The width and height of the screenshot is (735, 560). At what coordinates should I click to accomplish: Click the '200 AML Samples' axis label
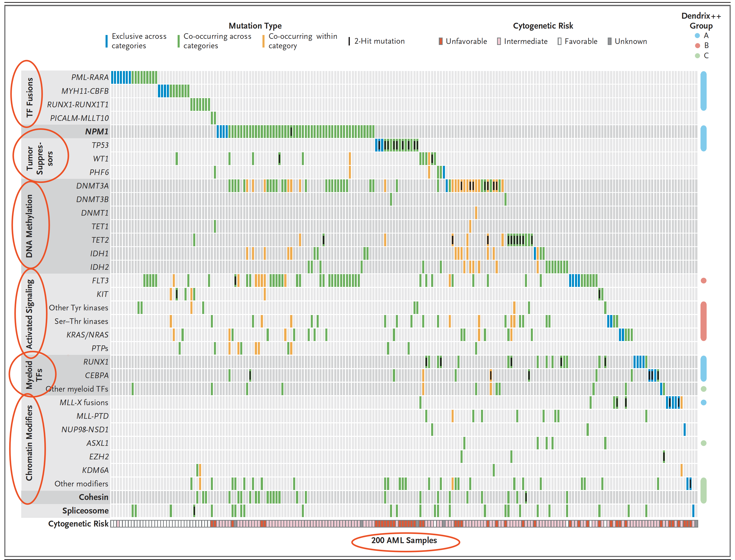pyautogui.click(x=404, y=541)
